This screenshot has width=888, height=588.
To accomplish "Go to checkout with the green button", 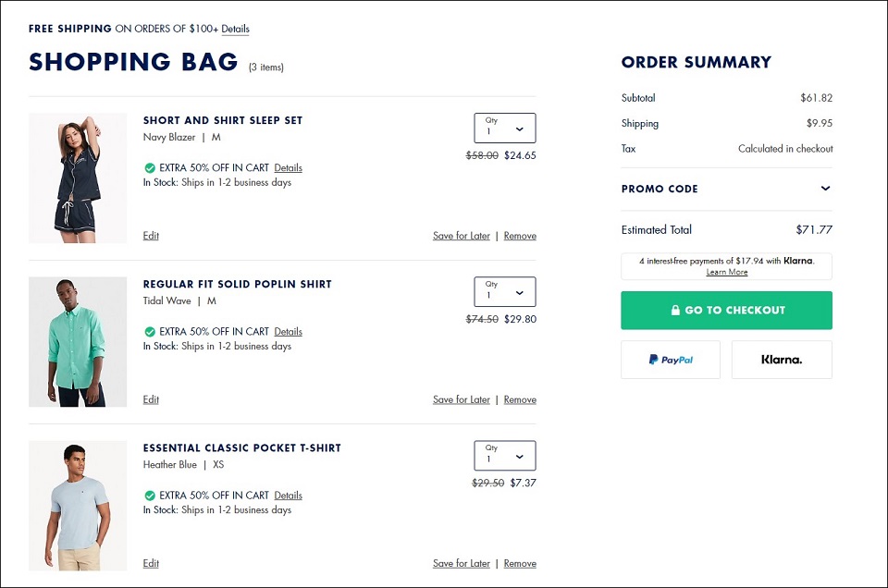I will [727, 310].
